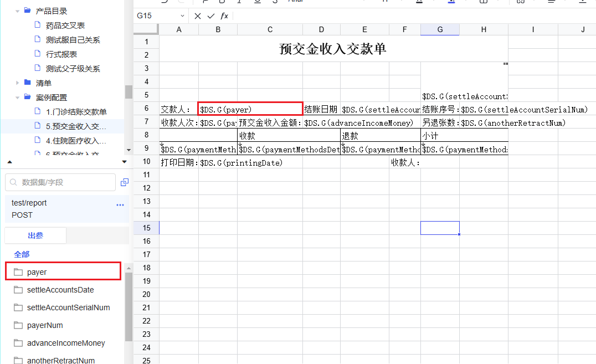Viewport: 596px width, 364px height.
Task: Open the fx function inserter
Action: click(x=224, y=16)
